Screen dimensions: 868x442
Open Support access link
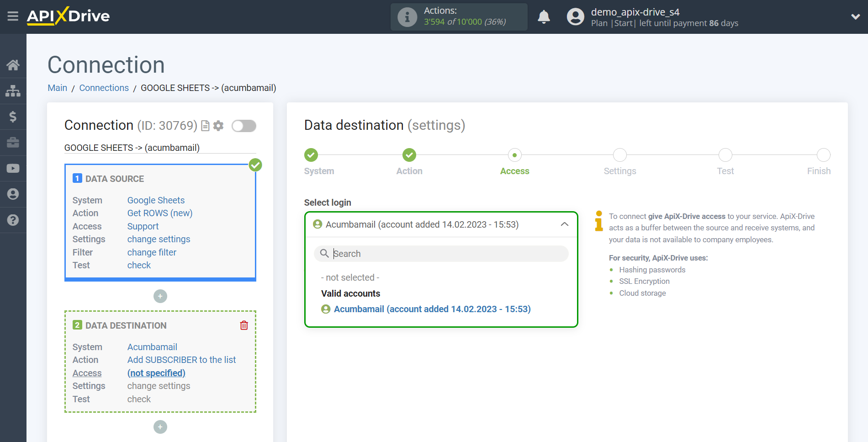click(143, 226)
